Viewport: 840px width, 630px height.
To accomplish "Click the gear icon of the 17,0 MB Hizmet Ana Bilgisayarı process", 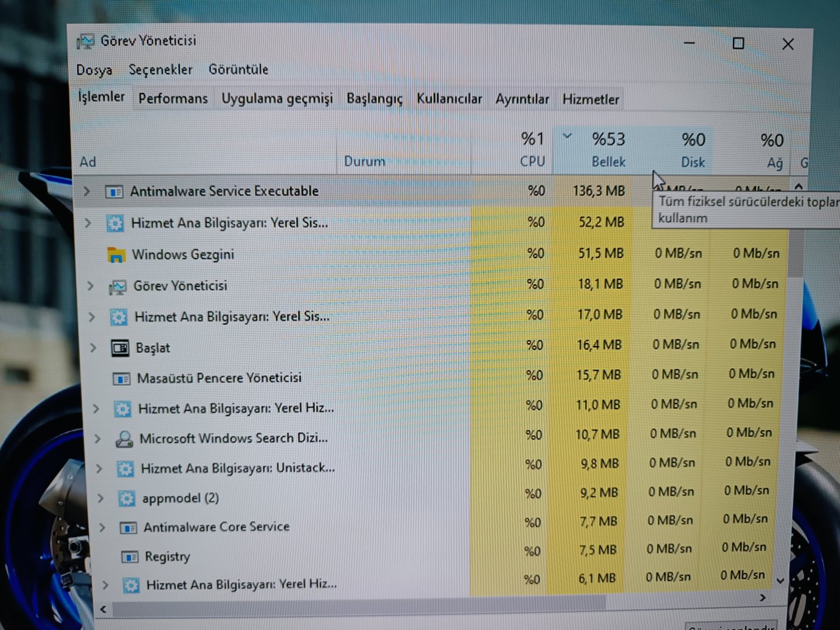I will [x=118, y=317].
